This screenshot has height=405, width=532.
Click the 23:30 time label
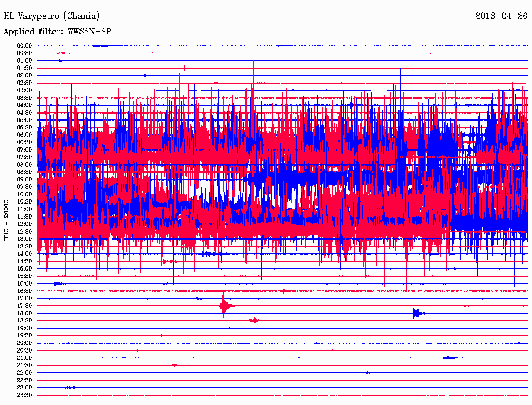click(24, 395)
